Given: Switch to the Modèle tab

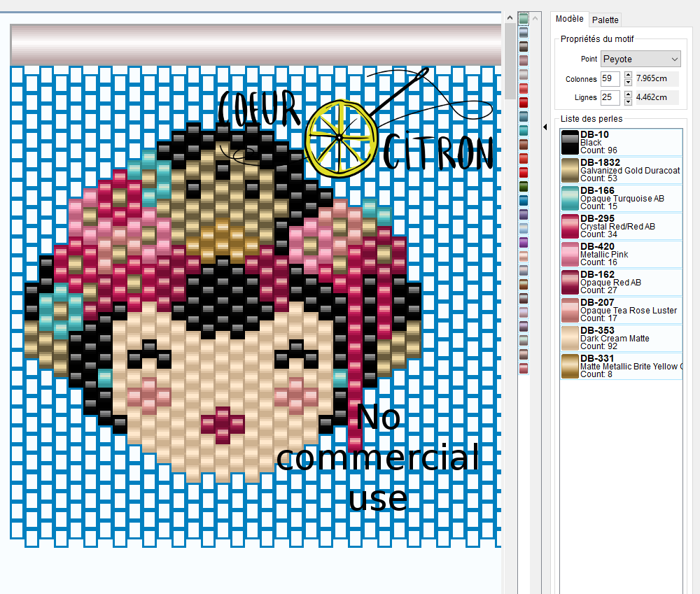Looking at the screenshot, I should (x=568, y=19).
